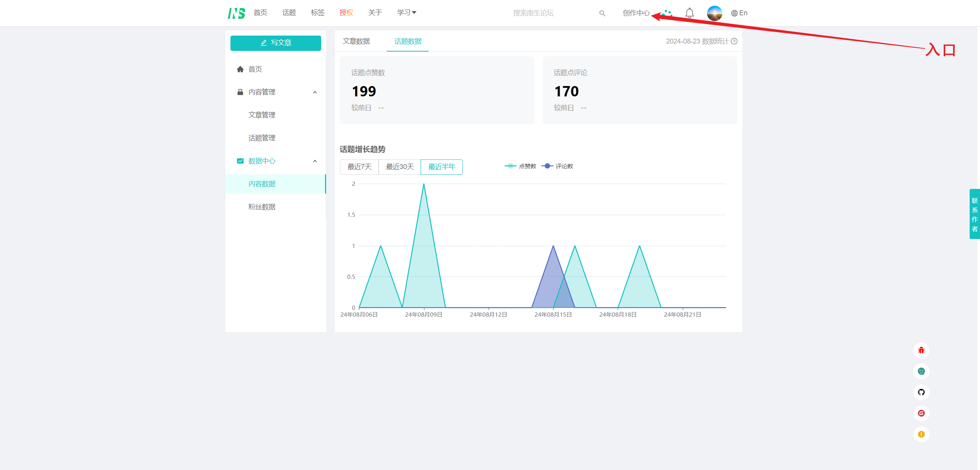Screen dimensions: 980x470
Task: Toggle the 点赞数 legend series
Action: [x=520, y=166]
